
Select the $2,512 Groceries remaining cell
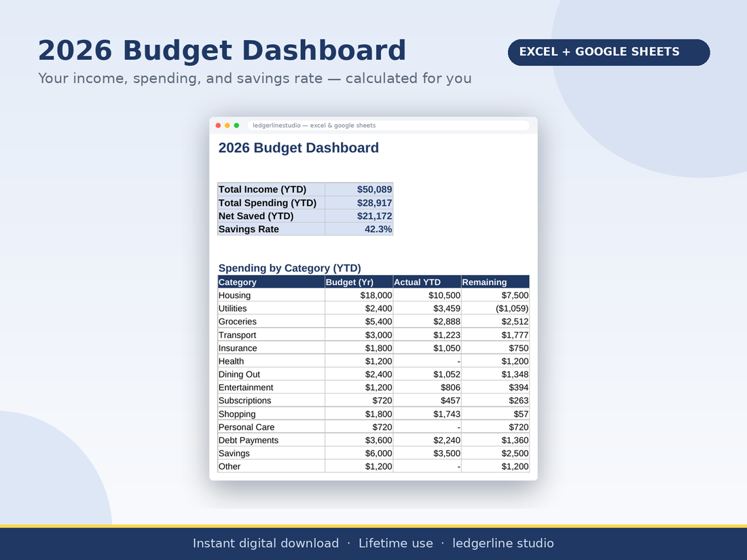[496, 322]
